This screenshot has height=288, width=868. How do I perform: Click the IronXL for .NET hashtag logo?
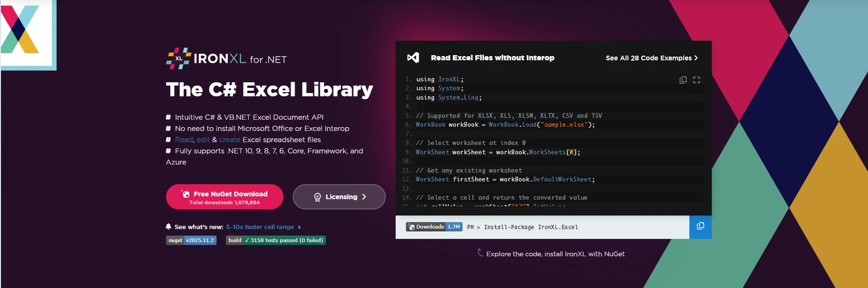point(179,58)
